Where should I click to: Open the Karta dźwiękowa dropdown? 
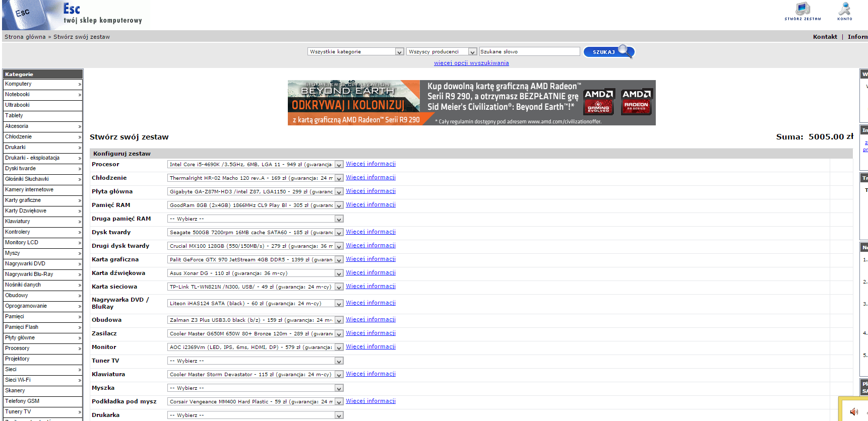[x=255, y=273]
